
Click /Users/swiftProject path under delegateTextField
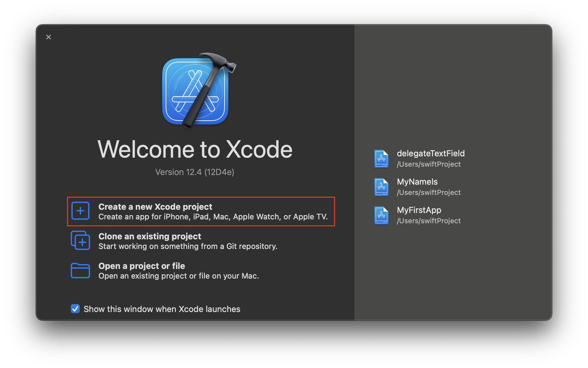(x=429, y=164)
